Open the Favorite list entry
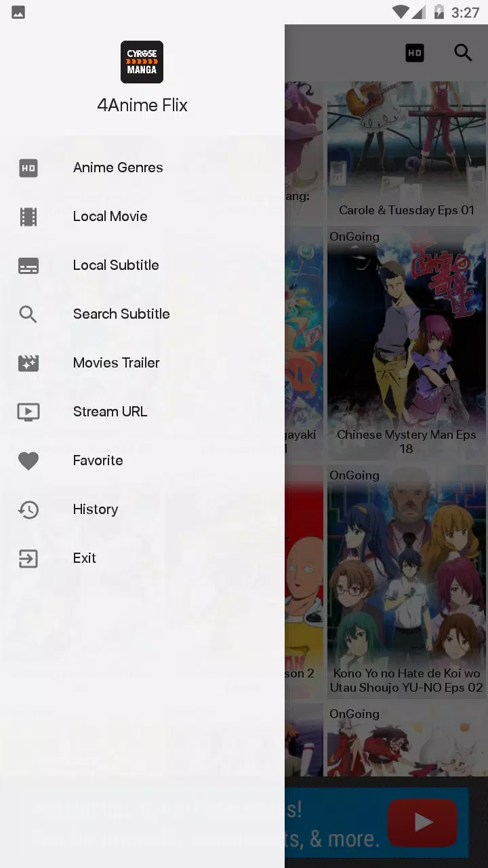 142,460
